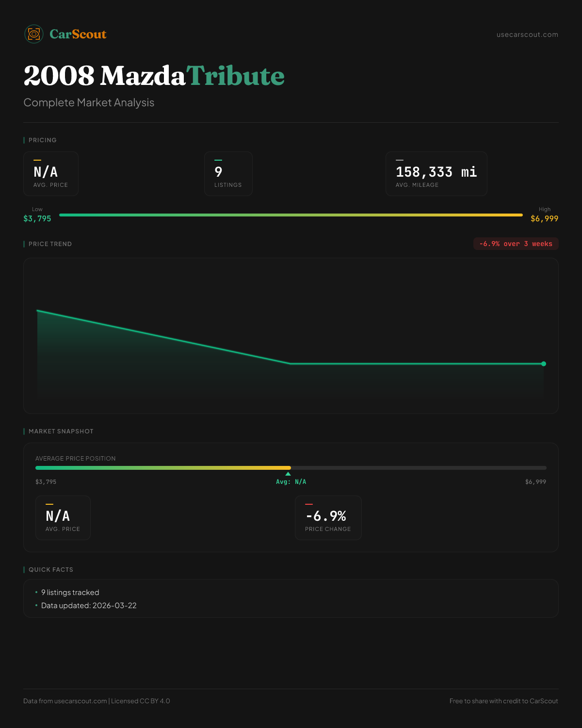Click the Avg. Price card in Market Snapshot

(63, 518)
